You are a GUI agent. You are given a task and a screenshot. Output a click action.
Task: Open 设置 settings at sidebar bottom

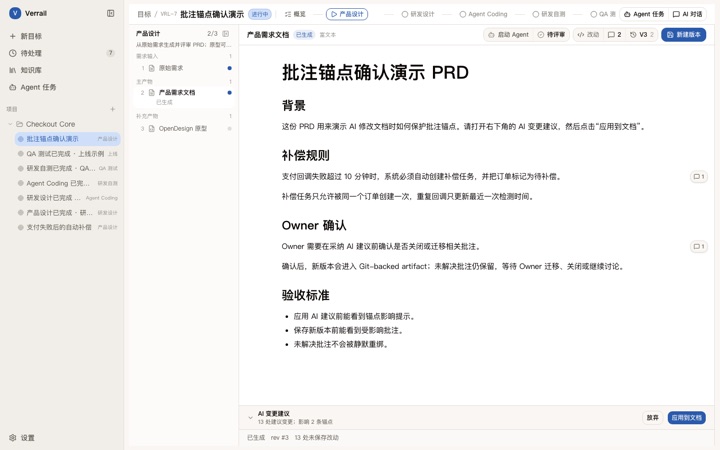pos(22,438)
